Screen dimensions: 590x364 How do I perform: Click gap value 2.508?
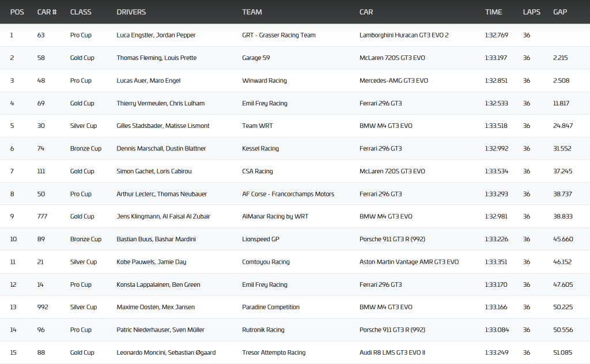point(561,81)
